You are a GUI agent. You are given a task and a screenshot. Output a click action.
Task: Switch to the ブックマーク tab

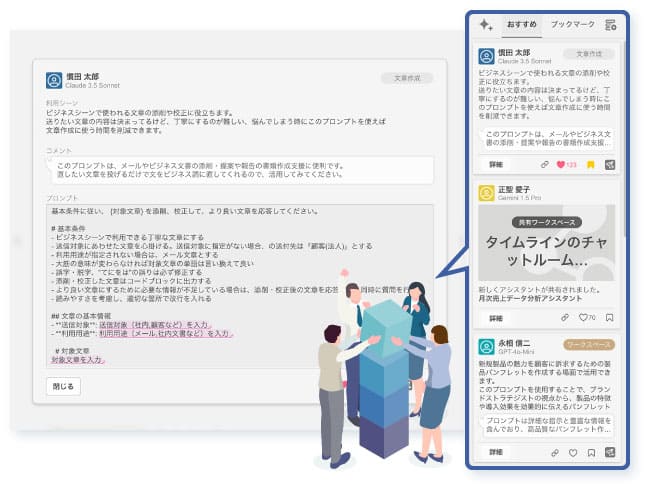[x=573, y=24]
